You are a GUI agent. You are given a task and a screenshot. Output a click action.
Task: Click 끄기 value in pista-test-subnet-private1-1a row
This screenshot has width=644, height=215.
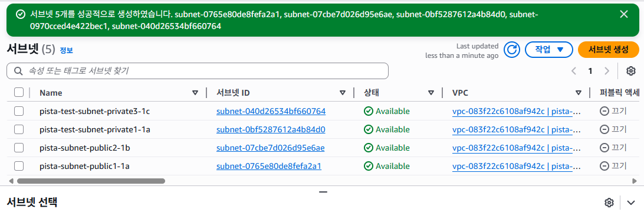613,129
